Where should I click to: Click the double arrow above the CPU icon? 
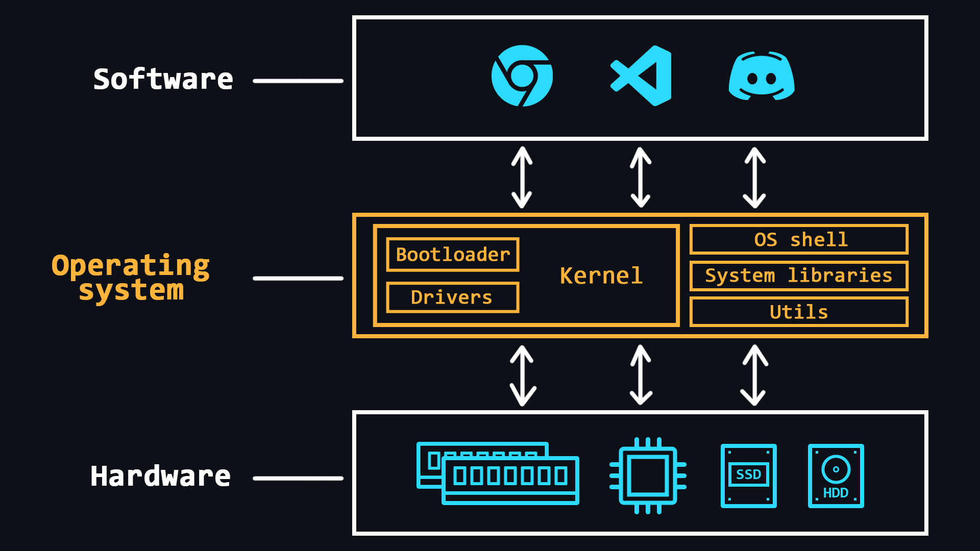tap(641, 375)
